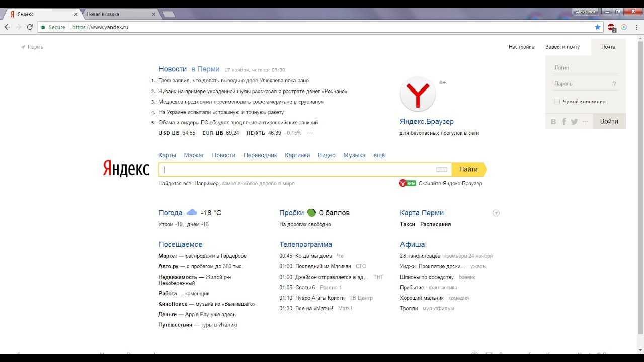Open Переводчик from the services menu

coord(260,155)
